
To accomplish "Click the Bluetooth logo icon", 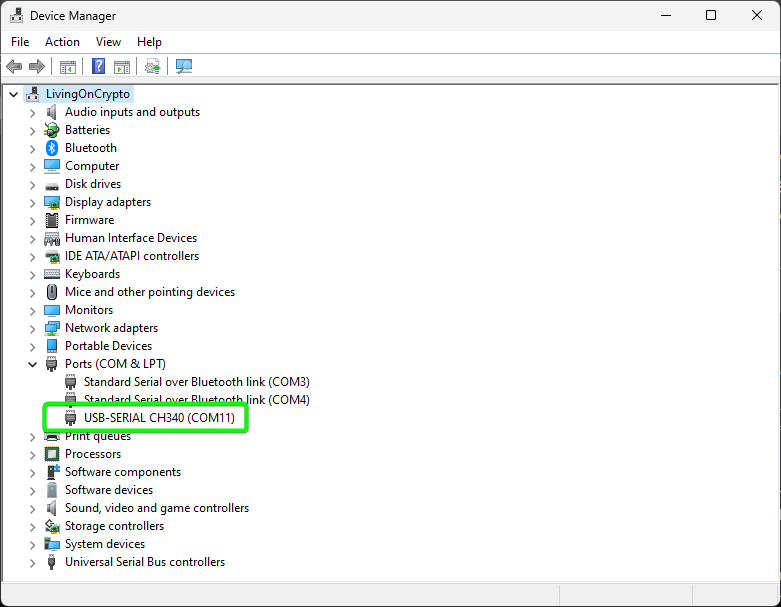I will click(x=52, y=148).
